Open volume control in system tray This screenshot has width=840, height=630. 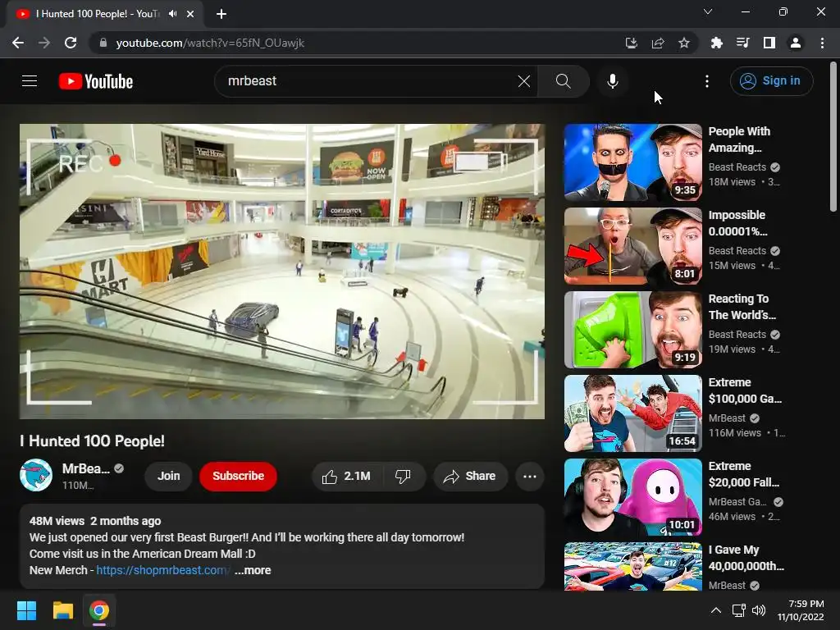coord(759,610)
